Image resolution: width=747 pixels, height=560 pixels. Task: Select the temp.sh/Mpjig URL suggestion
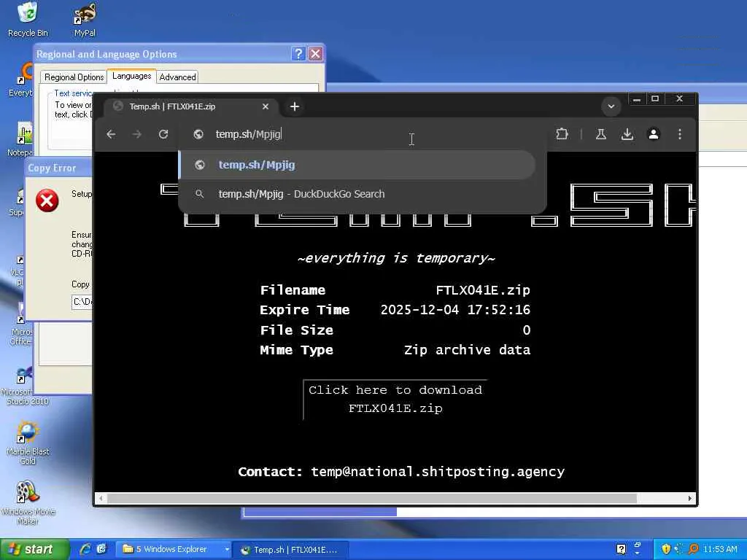pos(357,165)
